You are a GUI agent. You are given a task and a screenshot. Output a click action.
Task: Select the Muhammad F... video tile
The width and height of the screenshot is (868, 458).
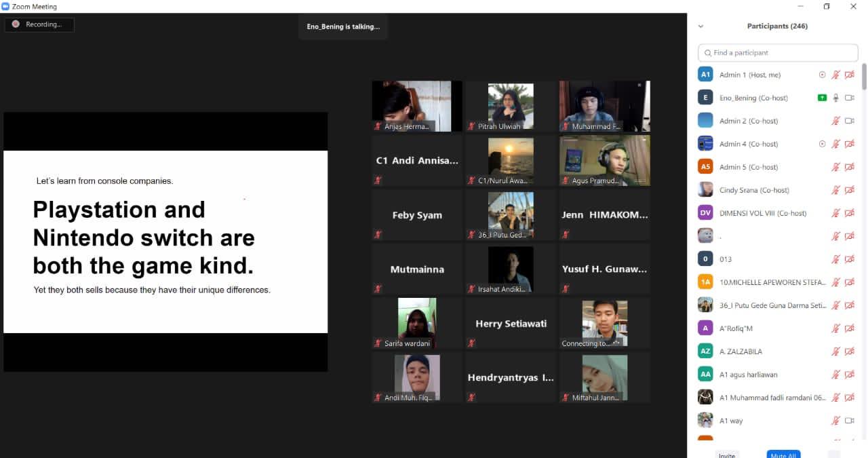(x=604, y=106)
